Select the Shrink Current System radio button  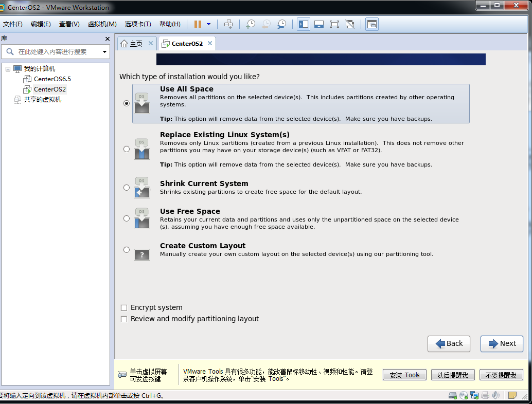[x=127, y=188]
